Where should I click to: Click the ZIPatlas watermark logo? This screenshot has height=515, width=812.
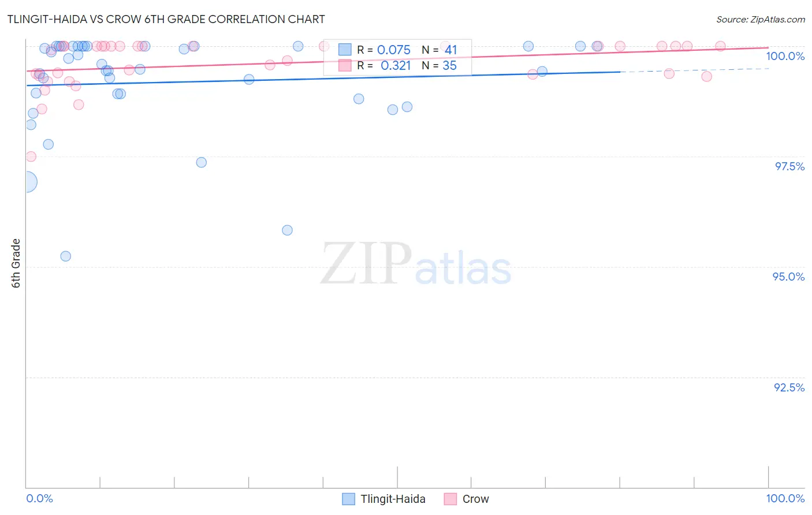pos(416,264)
